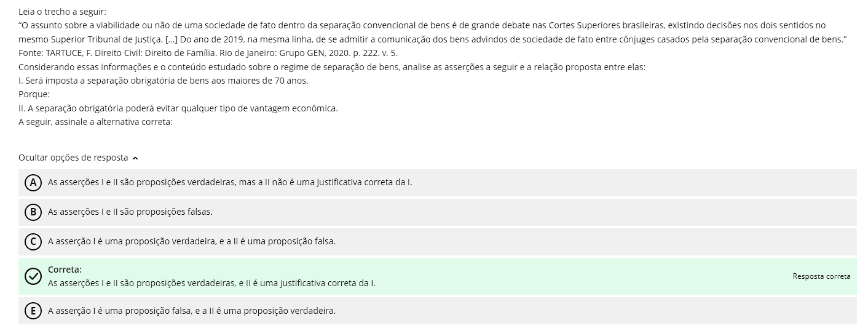Click the Resposta correta label
This screenshot has width=868, height=336.
[x=821, y=276]
